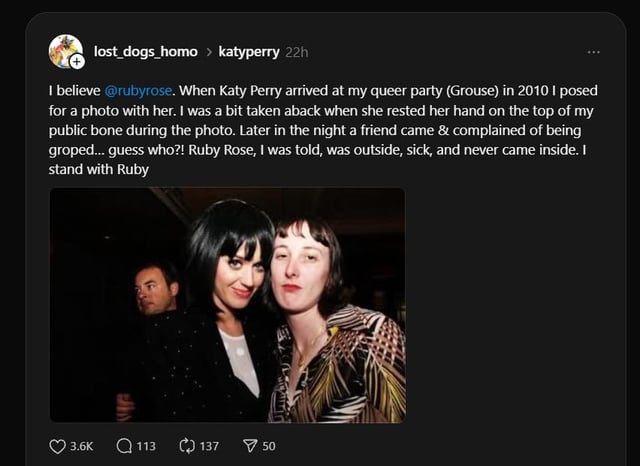
Task: Repost using the repost arrows icon
Action: click(x=185, y=446)
